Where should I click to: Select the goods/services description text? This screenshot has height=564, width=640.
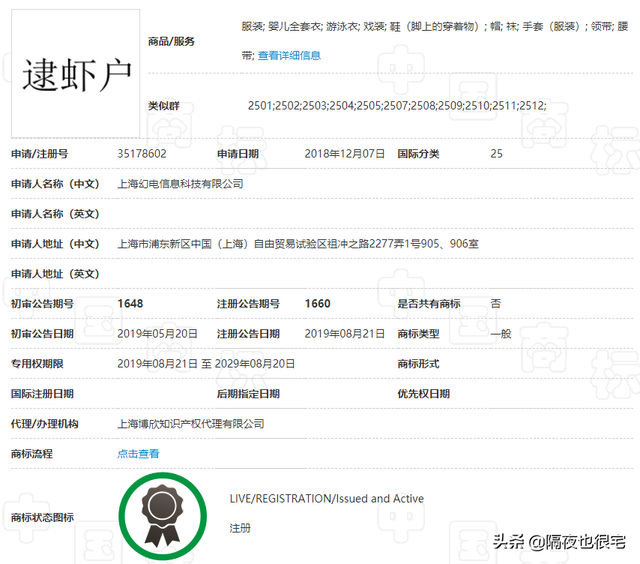point(435,41)
